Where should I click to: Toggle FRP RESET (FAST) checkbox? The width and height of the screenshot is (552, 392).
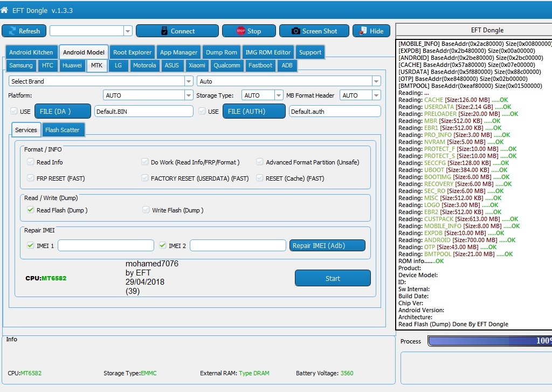tap(30, 178)
